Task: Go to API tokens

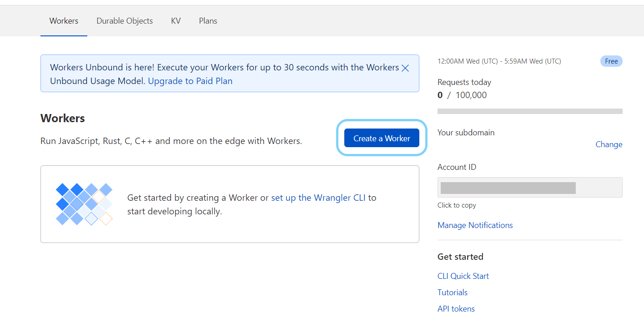Action: 456,309
